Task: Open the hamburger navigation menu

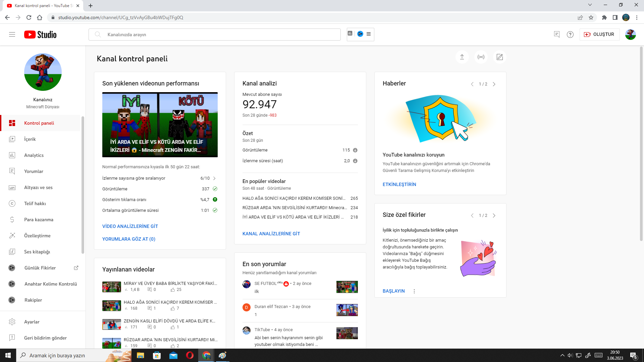Action: pyautogui.click(x=12, y=35)
